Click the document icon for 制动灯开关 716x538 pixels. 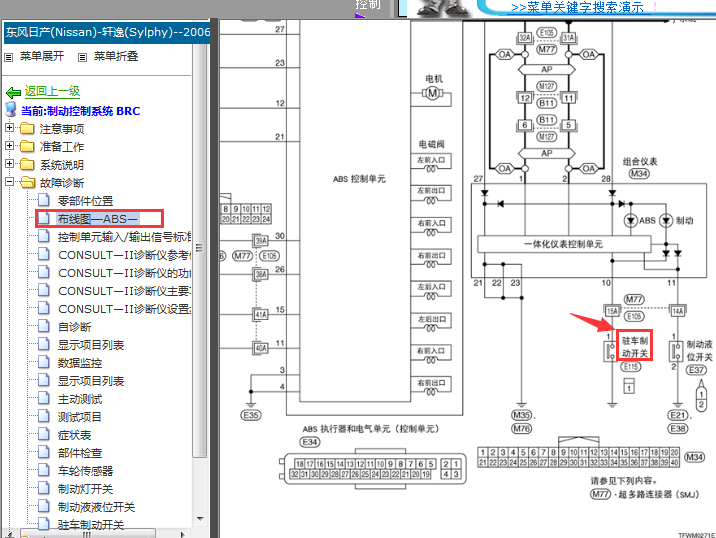pos(44,488)
